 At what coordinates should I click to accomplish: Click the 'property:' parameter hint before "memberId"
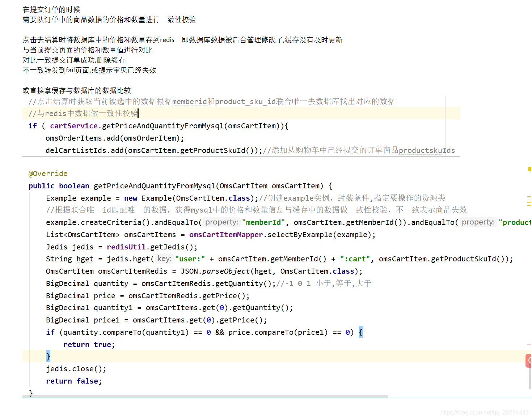tap(221, 222)
